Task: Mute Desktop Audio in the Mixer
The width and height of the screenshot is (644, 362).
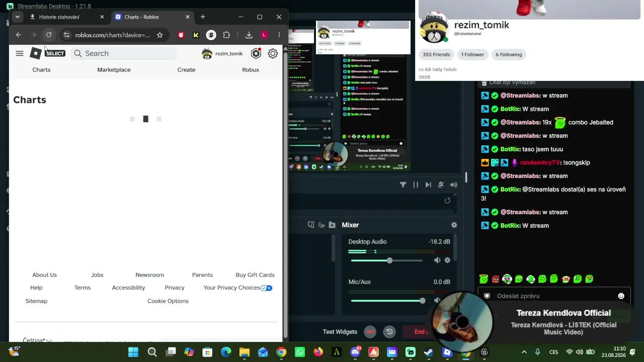Action: pyautogui.click(x=437, y=260)
